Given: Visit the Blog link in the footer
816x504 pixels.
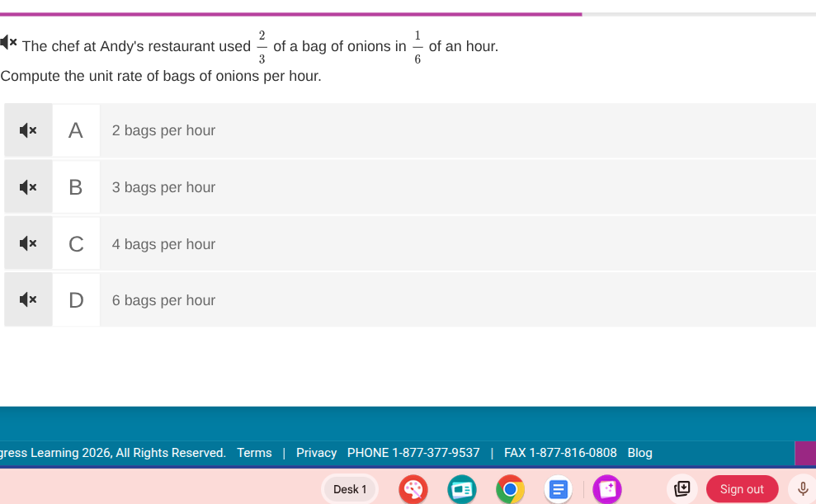Looking at the screenshot, I should [639, 453].
